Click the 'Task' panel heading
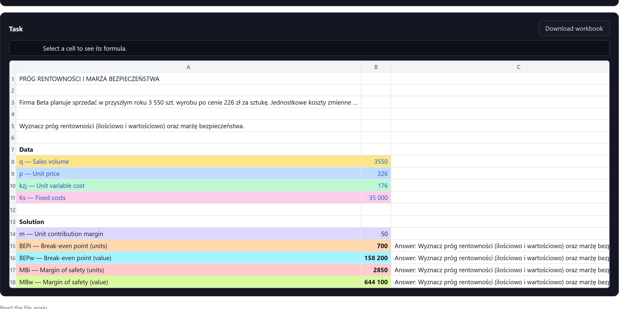The height and width of the screenshot is (309, 644). (x=16, y=29)
